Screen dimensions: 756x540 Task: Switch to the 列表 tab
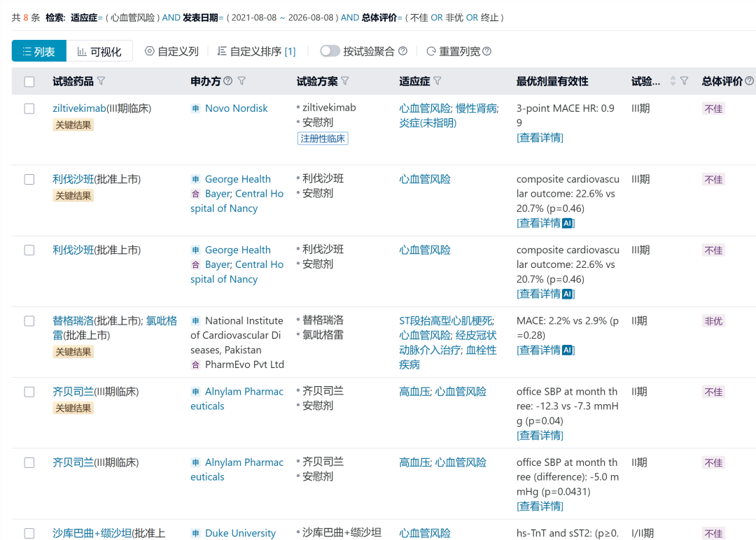(39, 51)
